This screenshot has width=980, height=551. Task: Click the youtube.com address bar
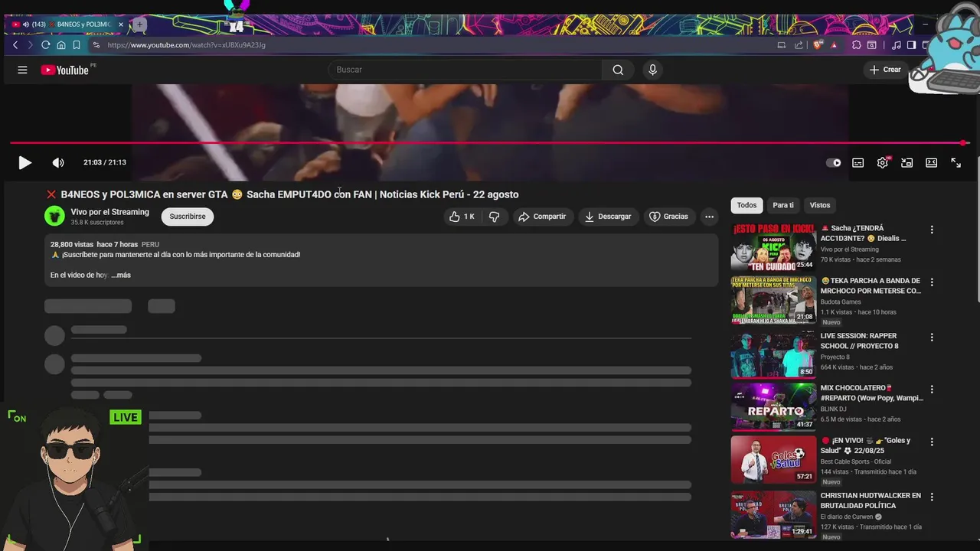pos(429,45)
